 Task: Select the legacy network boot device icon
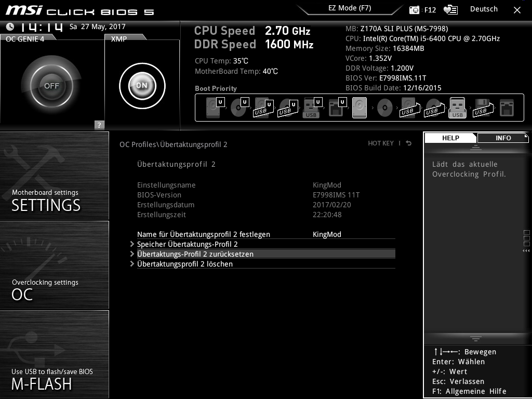pos(507,108)
